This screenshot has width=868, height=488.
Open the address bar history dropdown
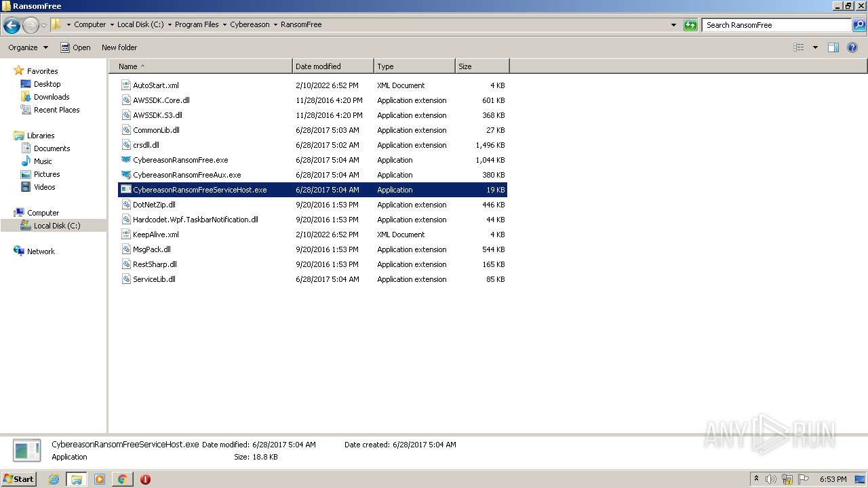pos(673,25)
